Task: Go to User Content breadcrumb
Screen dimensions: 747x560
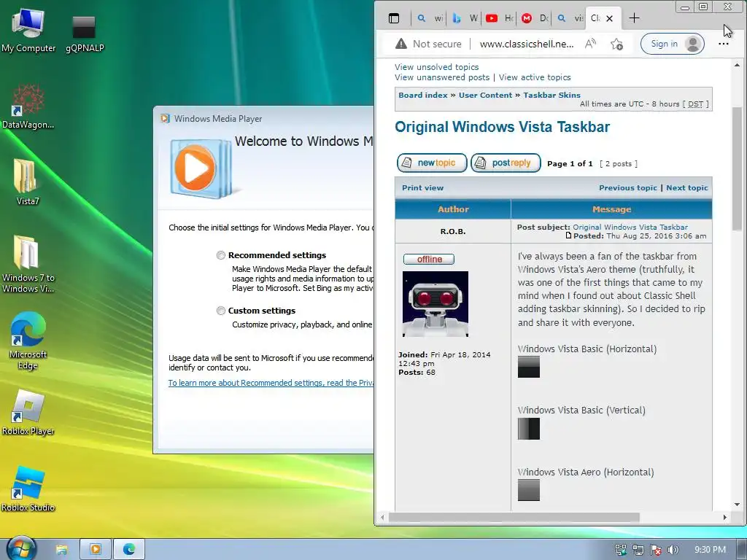Action: pos(485,95)
